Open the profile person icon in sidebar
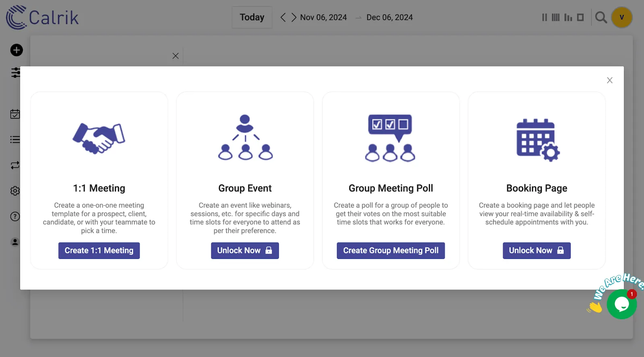Viewport: 644px width, 357px height. 15,242
